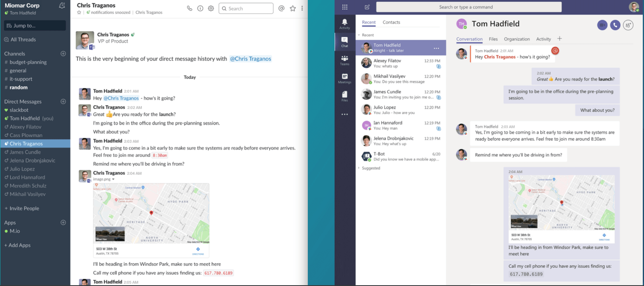Click the 8:30am time chip in Slack
This screenshot has height=286, width=644.
tap(160, 155)
